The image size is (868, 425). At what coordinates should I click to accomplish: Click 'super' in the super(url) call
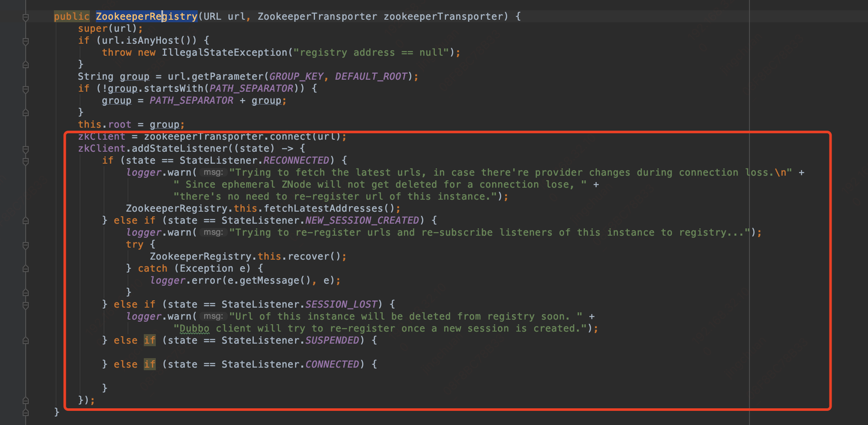point(93,28)
